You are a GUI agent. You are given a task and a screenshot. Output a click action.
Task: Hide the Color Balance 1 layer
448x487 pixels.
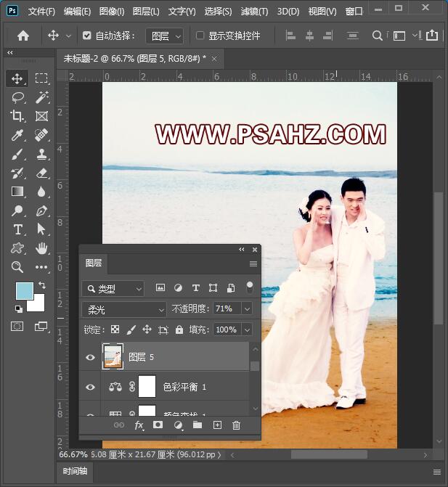click(x=91, y=387)
